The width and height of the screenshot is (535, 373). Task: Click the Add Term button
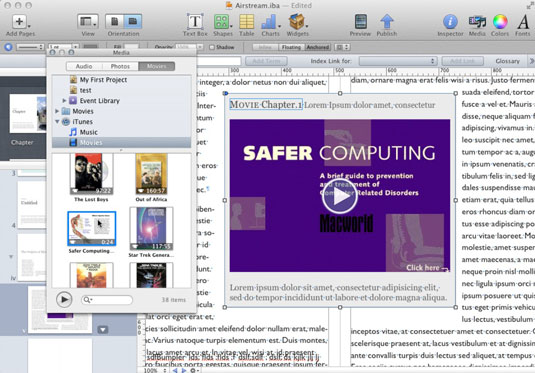[x=266, y=61]
